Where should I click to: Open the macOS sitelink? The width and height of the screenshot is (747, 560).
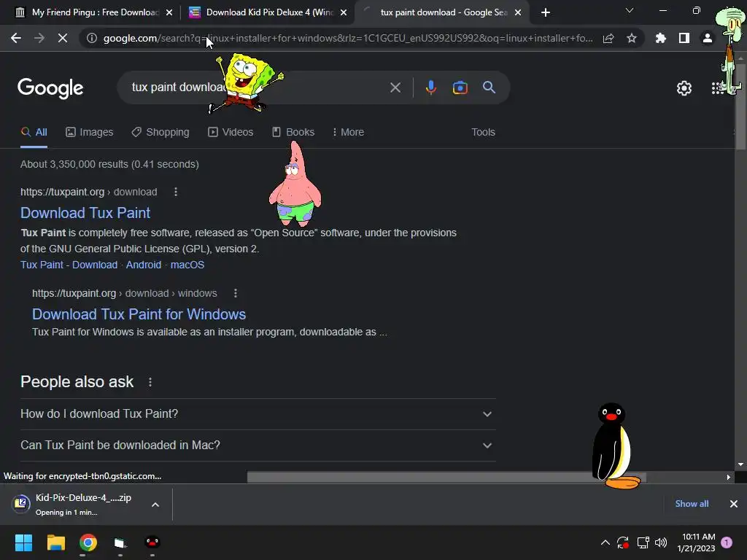[187, 265]
